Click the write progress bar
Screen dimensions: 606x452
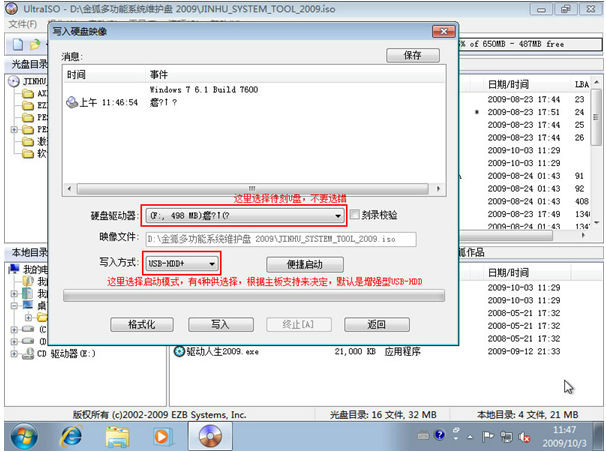pos(254,296)
